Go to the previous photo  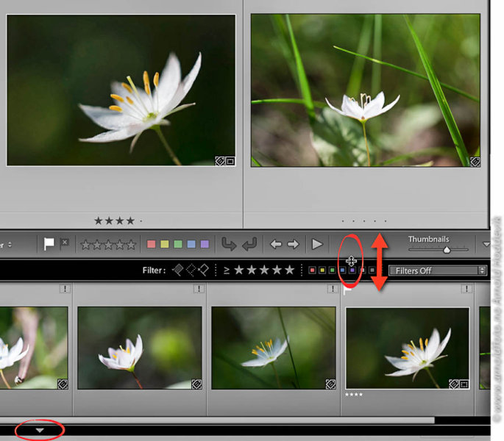[x=276, y=245]
